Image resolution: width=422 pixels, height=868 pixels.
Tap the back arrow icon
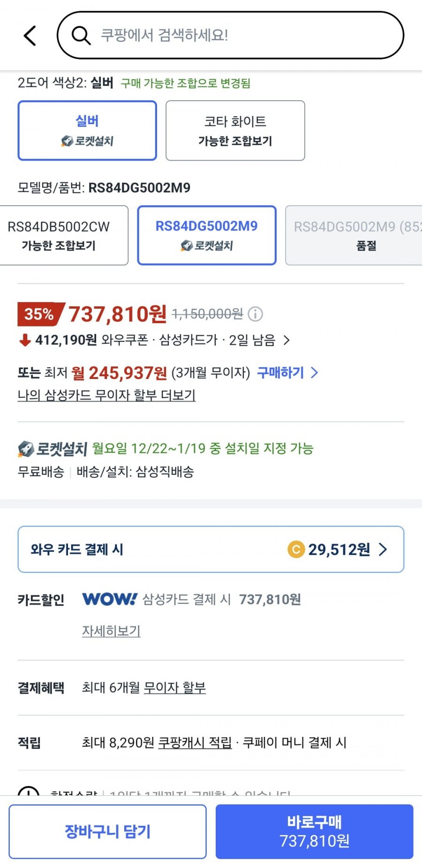(30, 36)
